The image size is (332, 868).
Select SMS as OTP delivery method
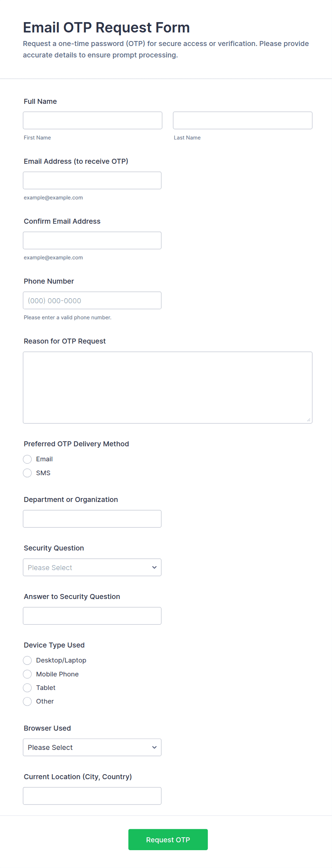(x=27, y=473)
